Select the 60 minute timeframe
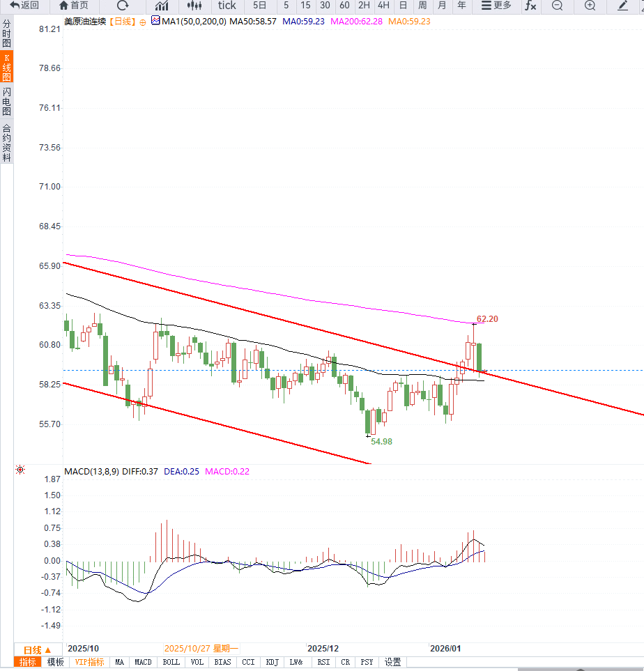 tap(344, 6)
